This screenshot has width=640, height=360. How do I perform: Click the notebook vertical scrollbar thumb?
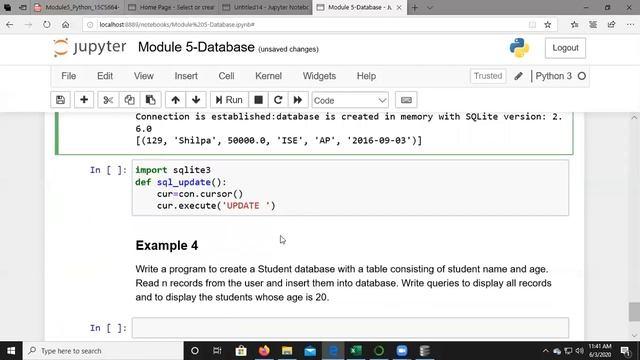634,312
